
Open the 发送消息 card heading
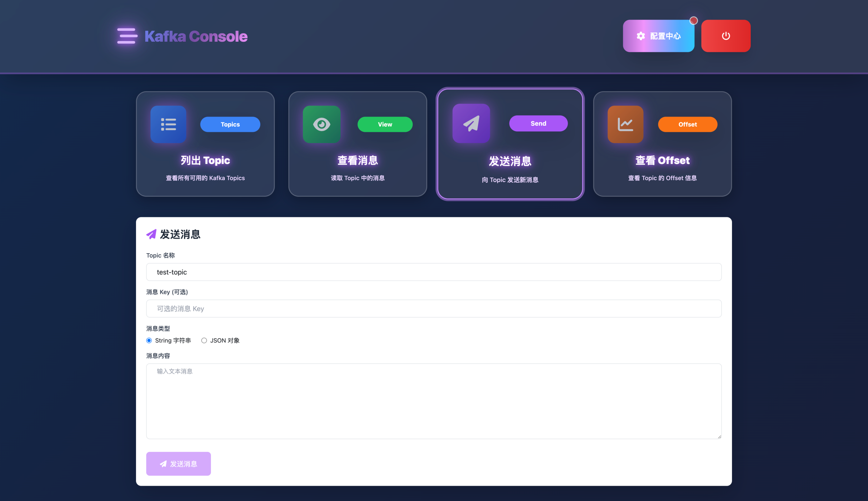(x=510, y=161)
